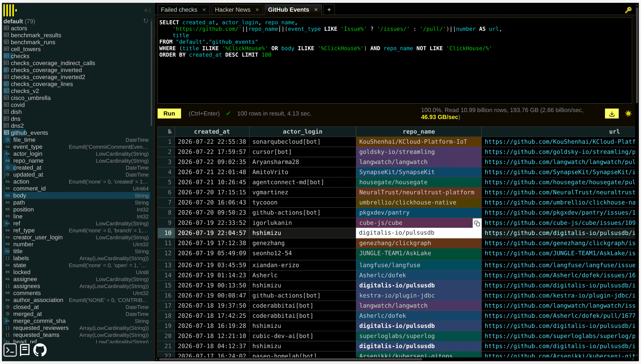
Task: Click the actor_login column header
Action: [302, 132]
